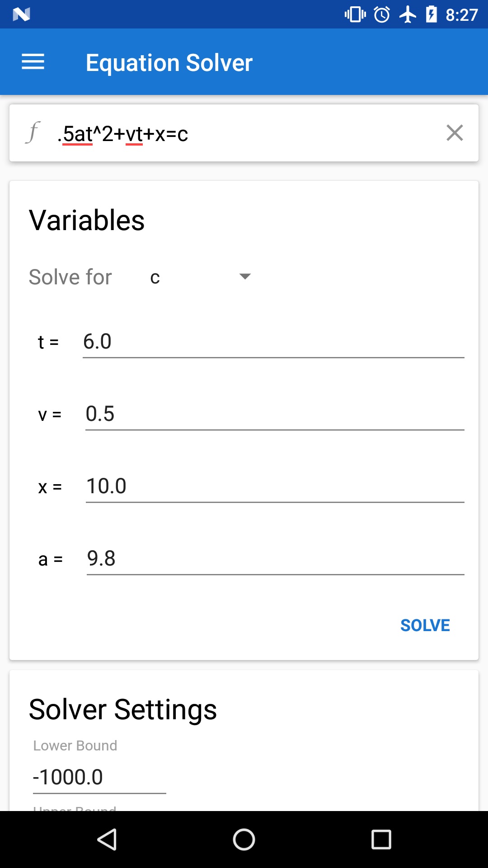The width and height of the screenshot is (488, 868).
Task: Focus the a value field showing 9.8
Action: 275,559
